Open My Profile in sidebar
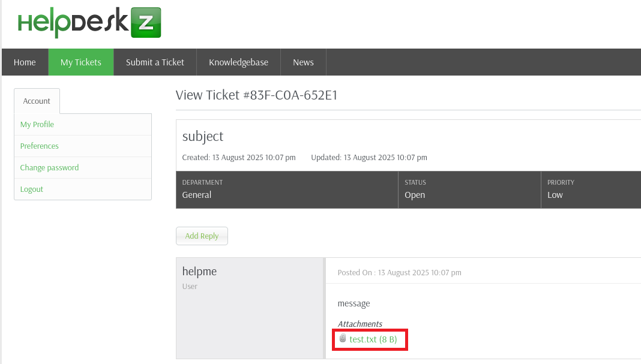This screenshot has width=641, height=364. tap(37, 125)
